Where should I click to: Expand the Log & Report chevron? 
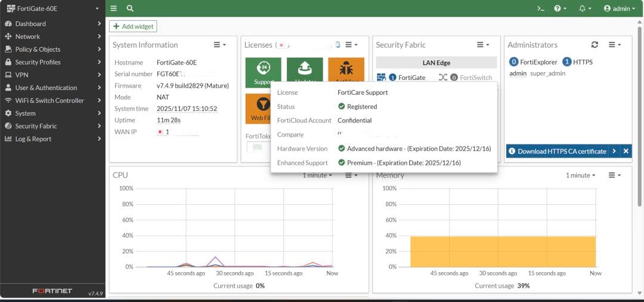pyautogui.click(x=99, y=139)
